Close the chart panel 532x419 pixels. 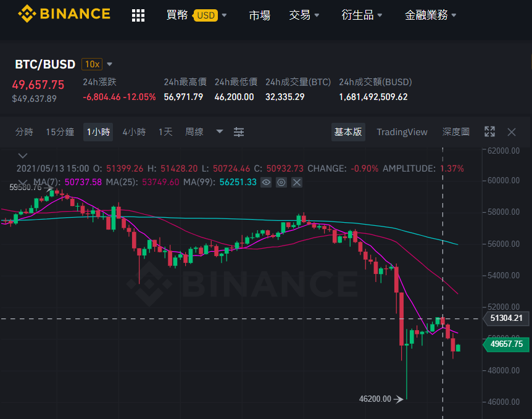tap(512, 132)
